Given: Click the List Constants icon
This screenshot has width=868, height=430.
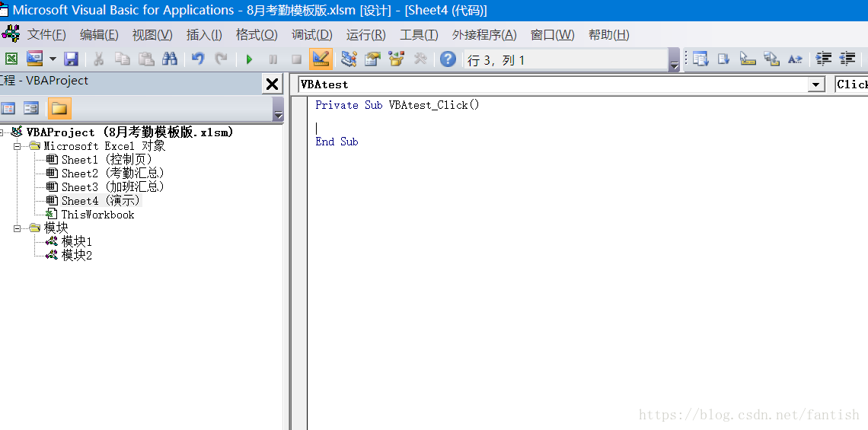Looking at the screenshot, I should point(724,59).
